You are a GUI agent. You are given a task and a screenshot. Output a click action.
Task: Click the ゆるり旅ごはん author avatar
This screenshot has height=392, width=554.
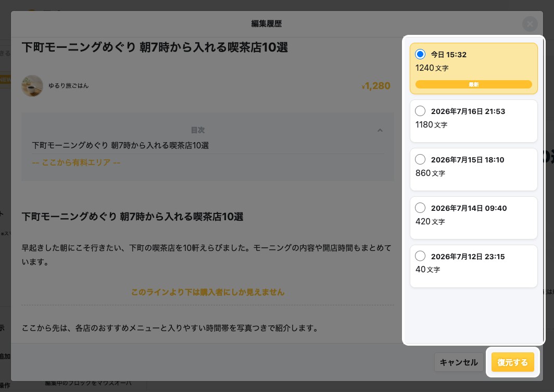32,85
